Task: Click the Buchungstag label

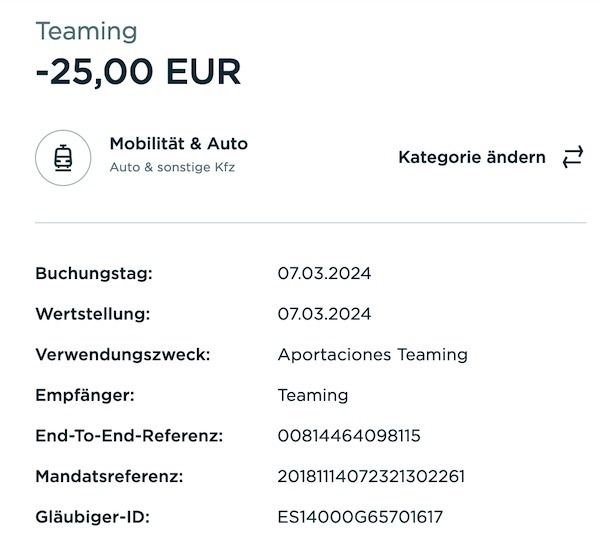Action: [x=94, y=274]
